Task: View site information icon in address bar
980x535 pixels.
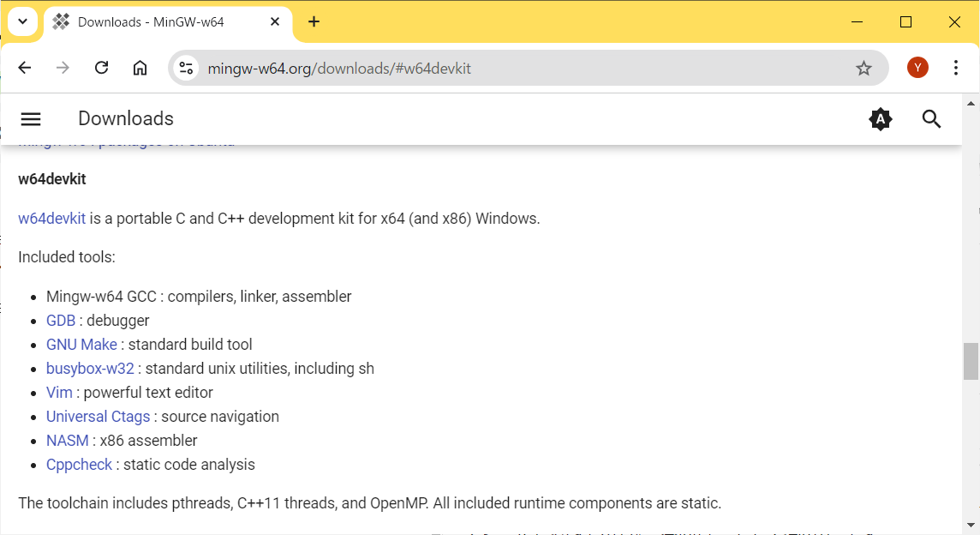Action: tap(187, 69)
